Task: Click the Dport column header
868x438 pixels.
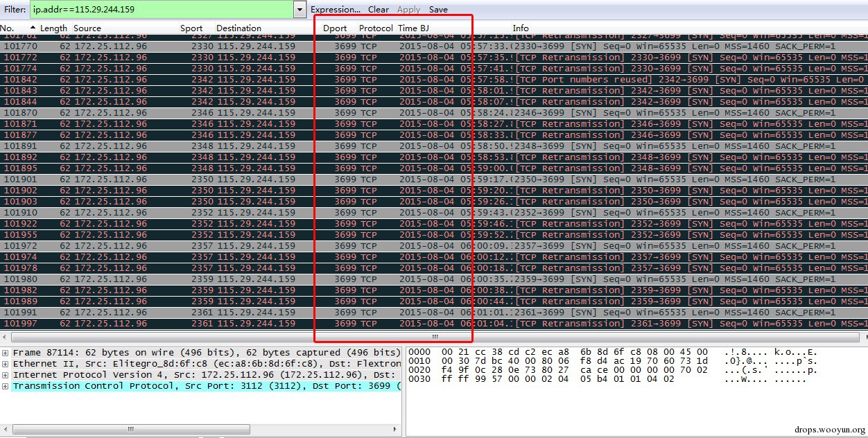Action: (335, 28)
